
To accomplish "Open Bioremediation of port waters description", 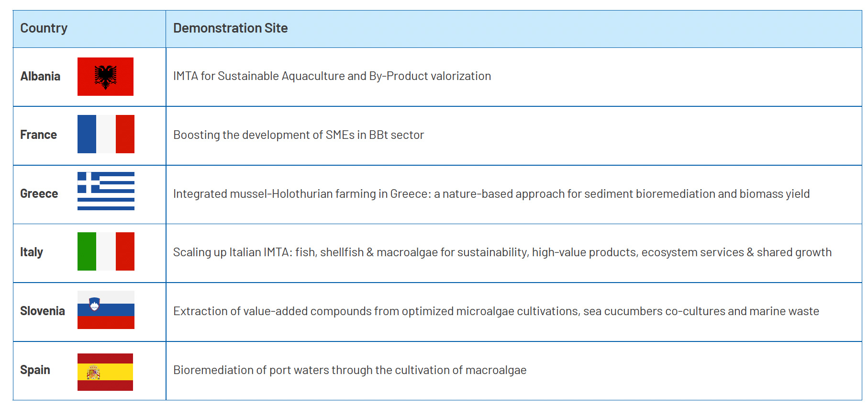I will [x=350, y=370].
